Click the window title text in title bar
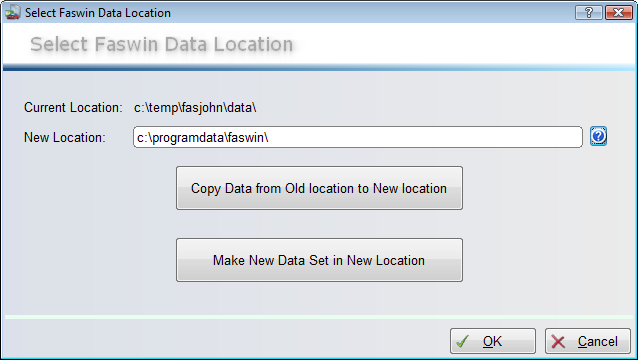 98,13
